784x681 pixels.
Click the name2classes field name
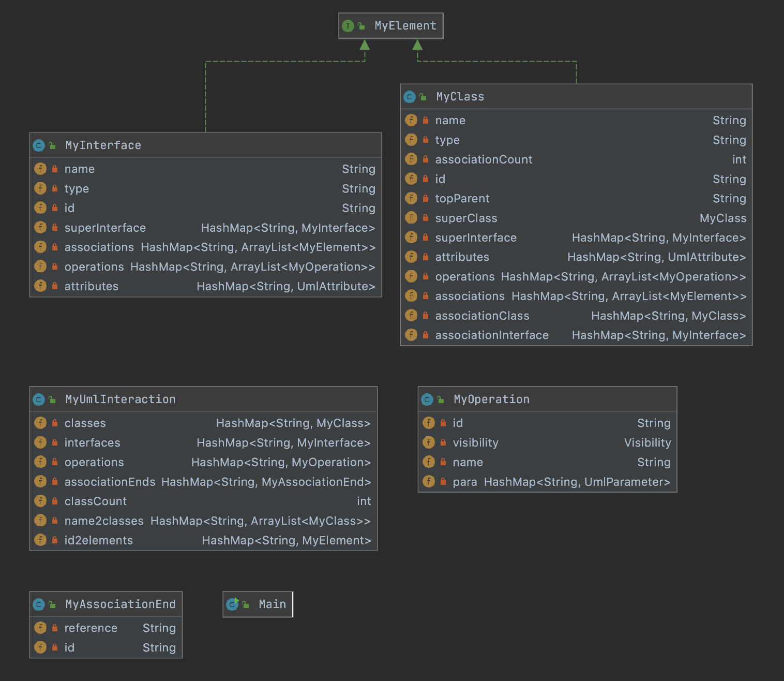104,521
